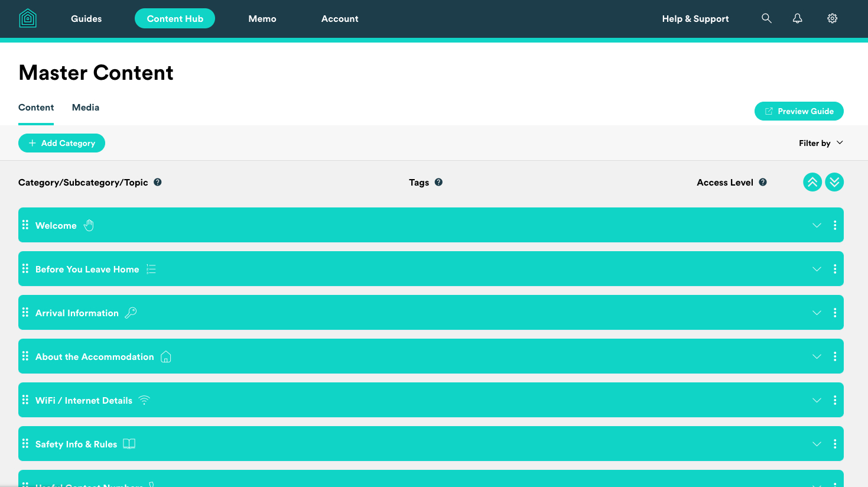
Task: Click the home logo icon
Action: click(28, 18)
